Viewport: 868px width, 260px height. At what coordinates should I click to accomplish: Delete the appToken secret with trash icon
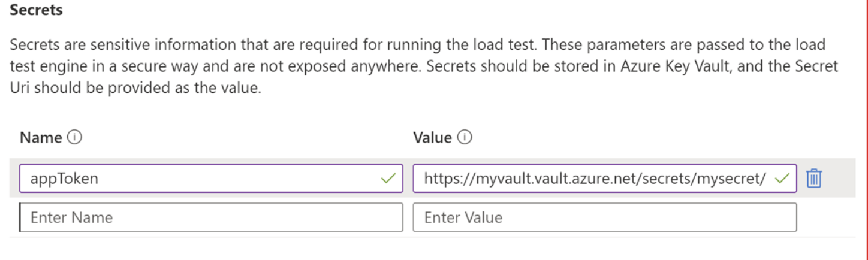click(813, 179)
